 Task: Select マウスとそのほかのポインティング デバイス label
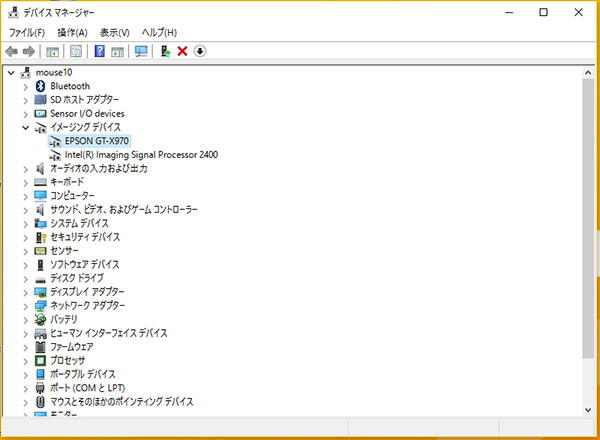pyautogui.click(x=122, y=402)
